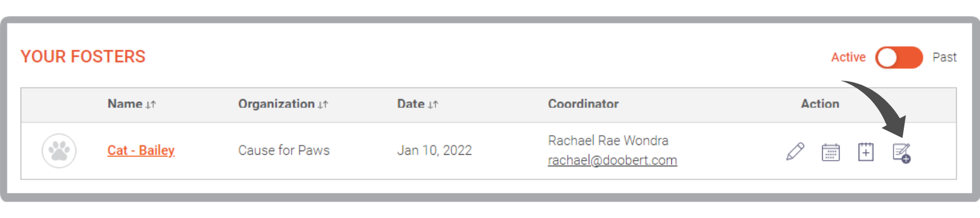Click the Action column header

coord(820,104)
